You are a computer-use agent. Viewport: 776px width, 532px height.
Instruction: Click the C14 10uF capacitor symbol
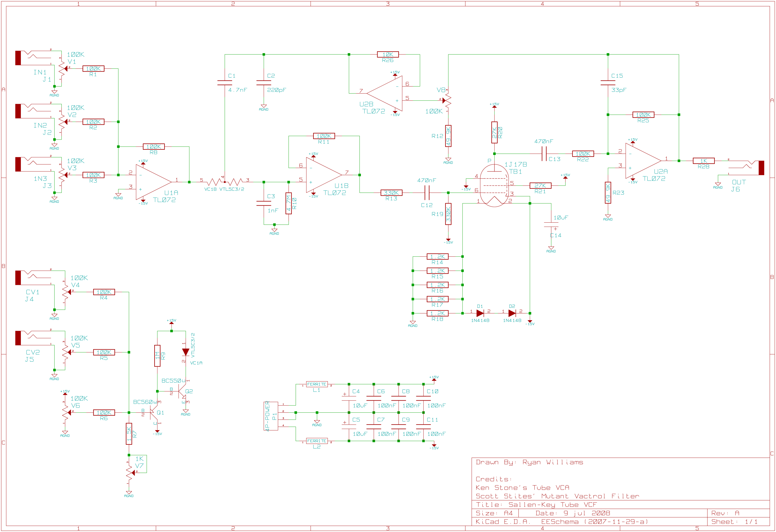coord(551,225)
